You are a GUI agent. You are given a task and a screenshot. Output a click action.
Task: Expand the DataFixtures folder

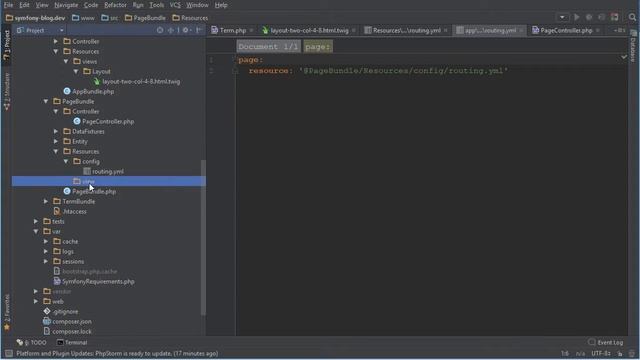56,131
